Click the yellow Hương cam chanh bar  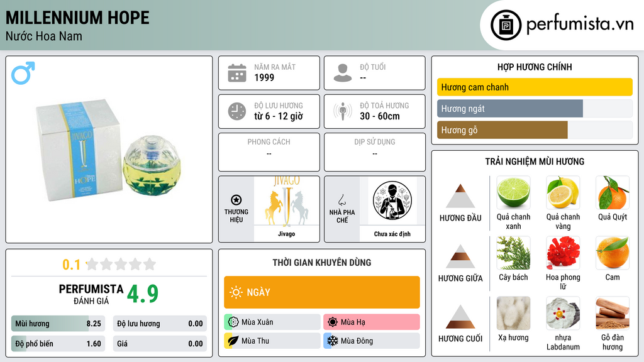pyautogui.click(x=535, y=87)
